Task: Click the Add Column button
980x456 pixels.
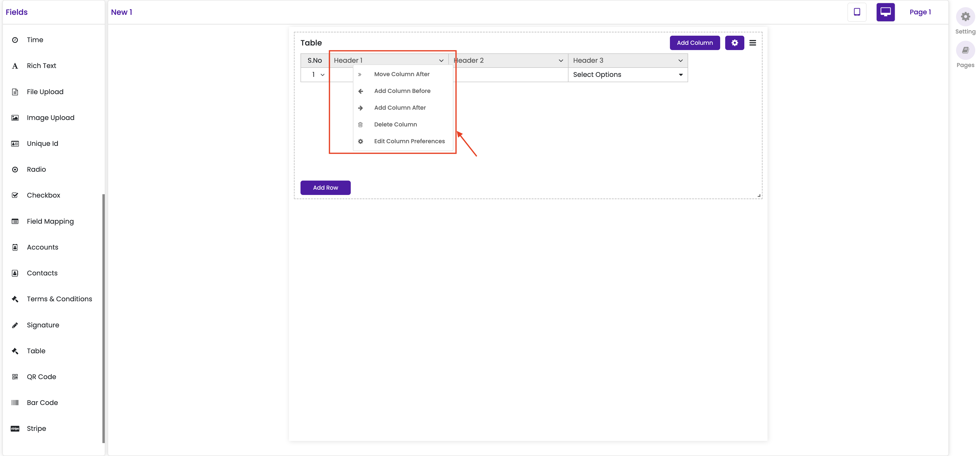Action: 695,43
